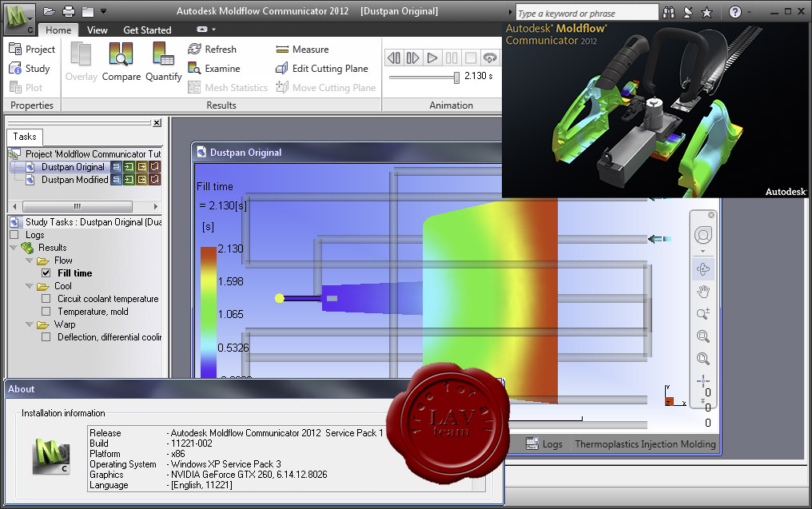The image size is (812, 509).
Task: Select the Zoom window tool
Action: click(703, 336)
